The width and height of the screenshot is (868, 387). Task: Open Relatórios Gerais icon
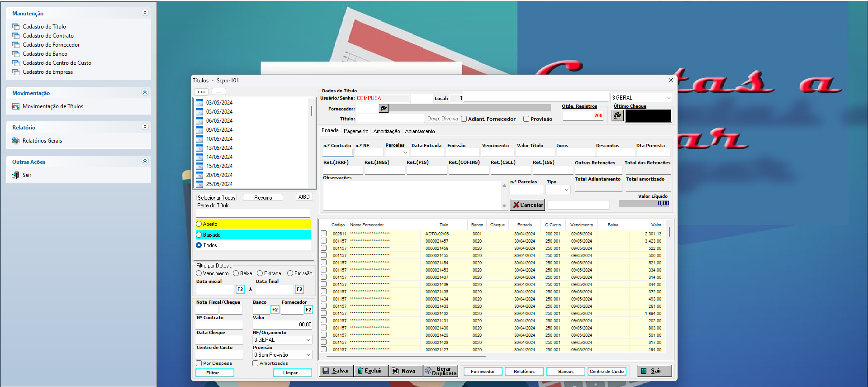point(16,141)
